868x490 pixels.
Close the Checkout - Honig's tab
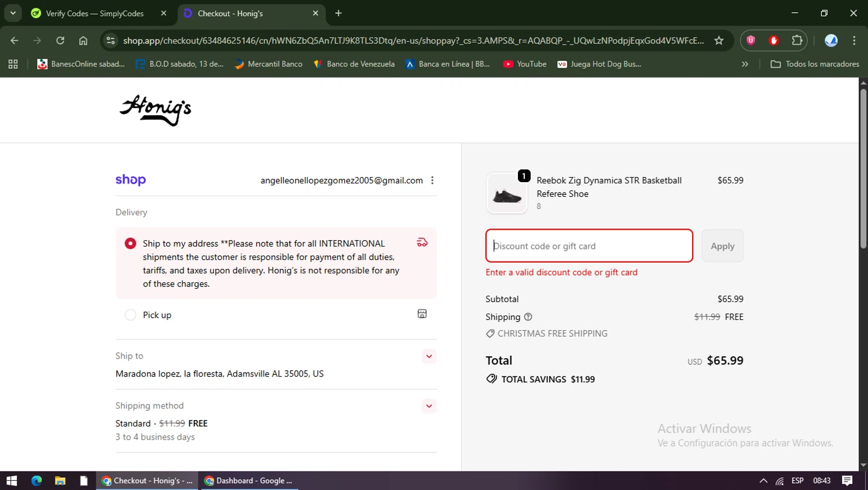click(x=315, y=13)
